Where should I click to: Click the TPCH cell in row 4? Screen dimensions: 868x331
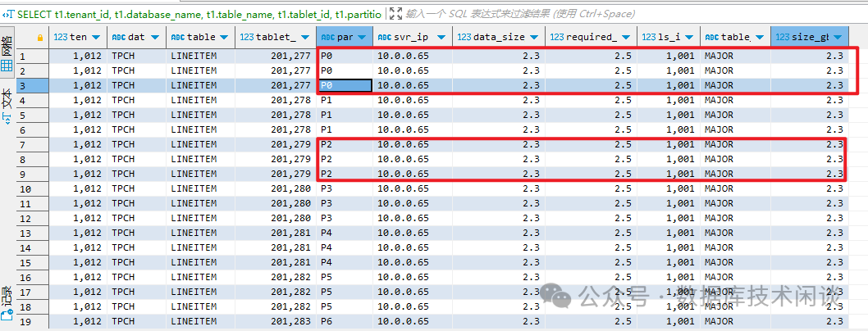(x=136, y=101)
